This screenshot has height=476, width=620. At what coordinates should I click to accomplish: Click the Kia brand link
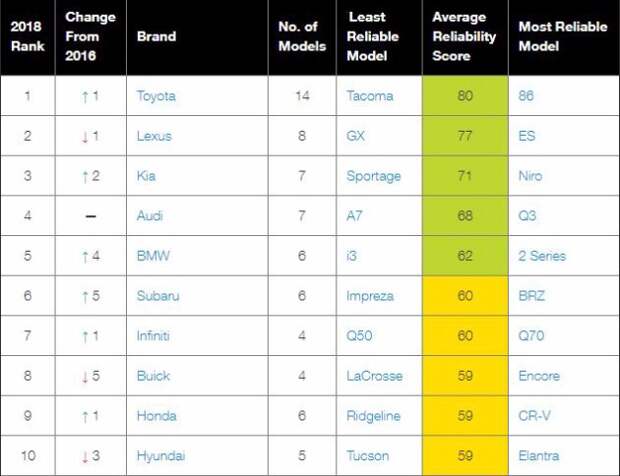pos(146,176)
